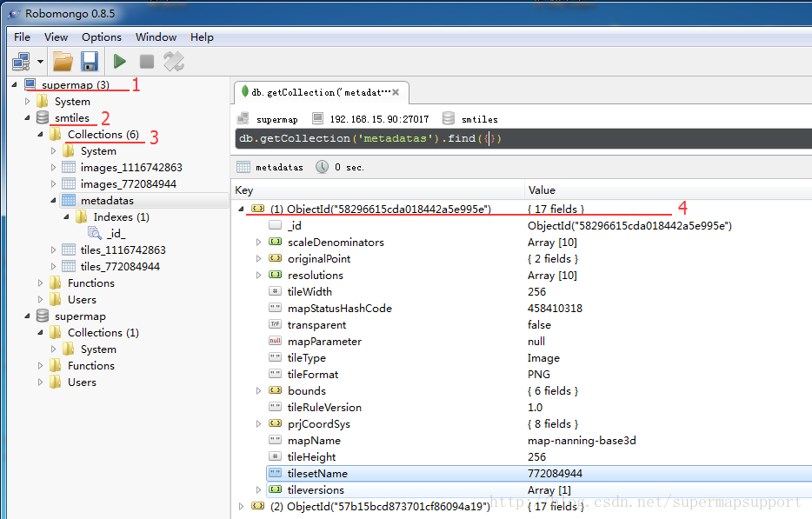Screen dimensions: 812x519
Task: Run the query with green Execute button
Action: click(x=120, y=62)
